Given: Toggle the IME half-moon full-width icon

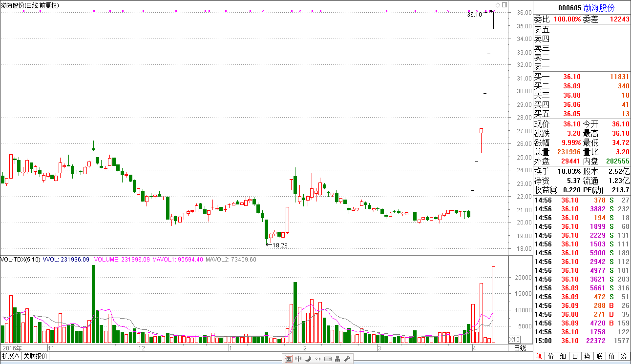Looking at the screenshot, I should tap(308, 359).
